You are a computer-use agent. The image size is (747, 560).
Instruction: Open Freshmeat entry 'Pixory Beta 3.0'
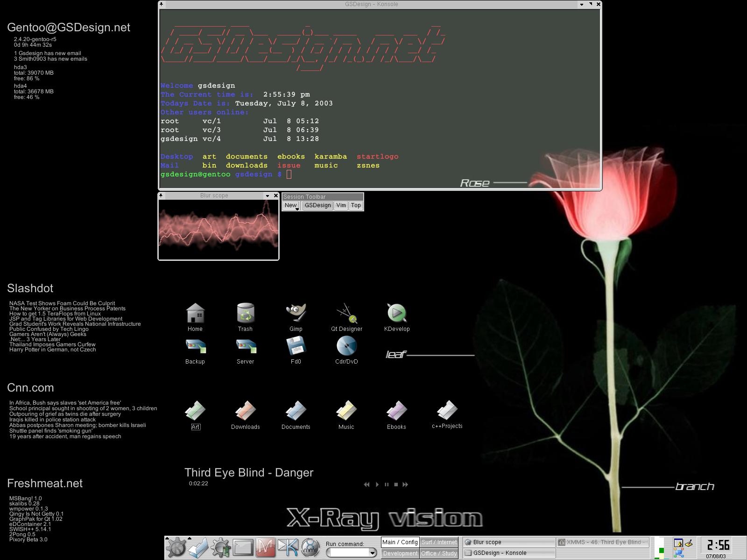pos(28,539)
